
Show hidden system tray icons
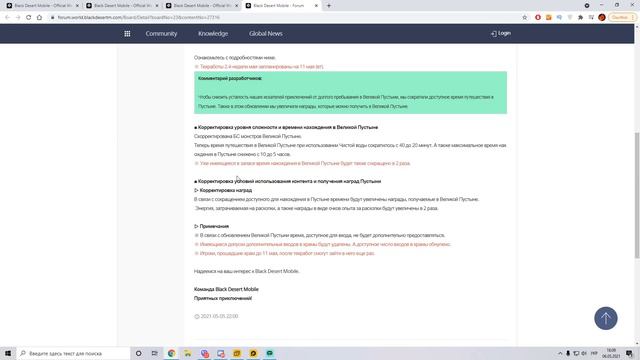(560, 353)
